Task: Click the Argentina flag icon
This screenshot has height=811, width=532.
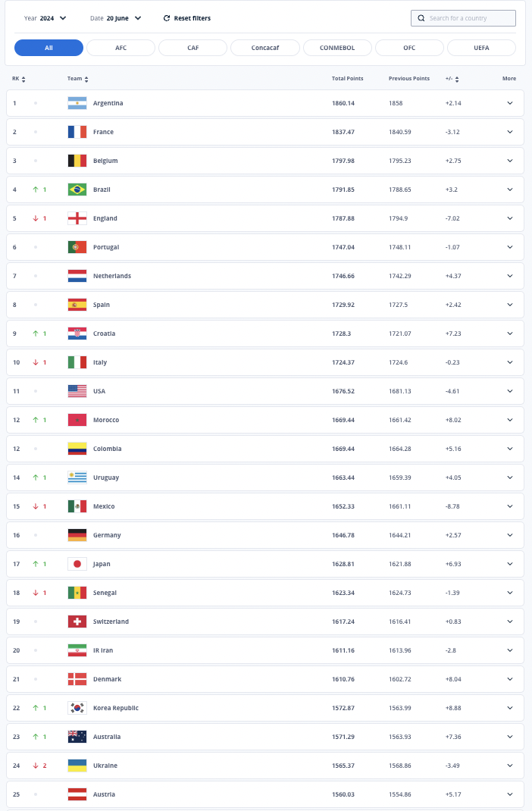Action: 77,103
